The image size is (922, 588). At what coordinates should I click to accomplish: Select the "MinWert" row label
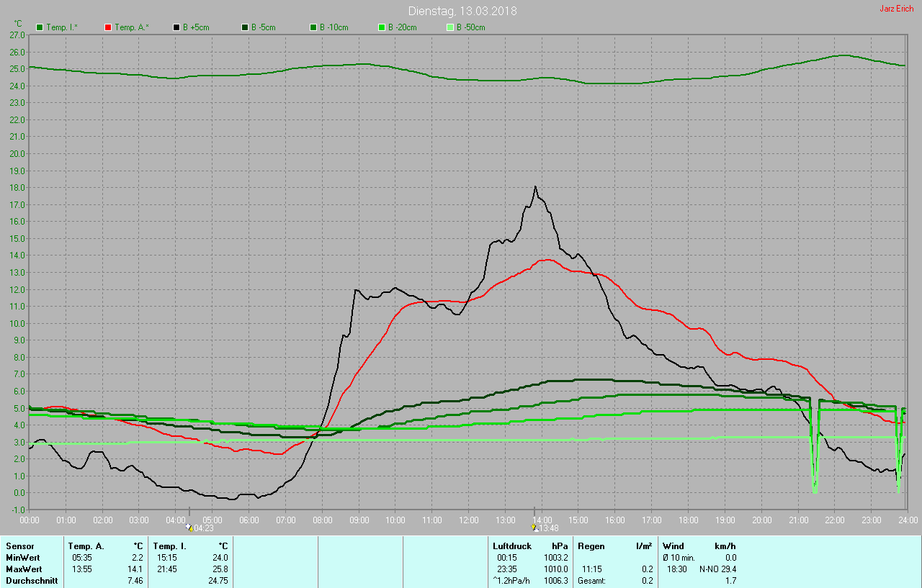[x=22, y=558]
